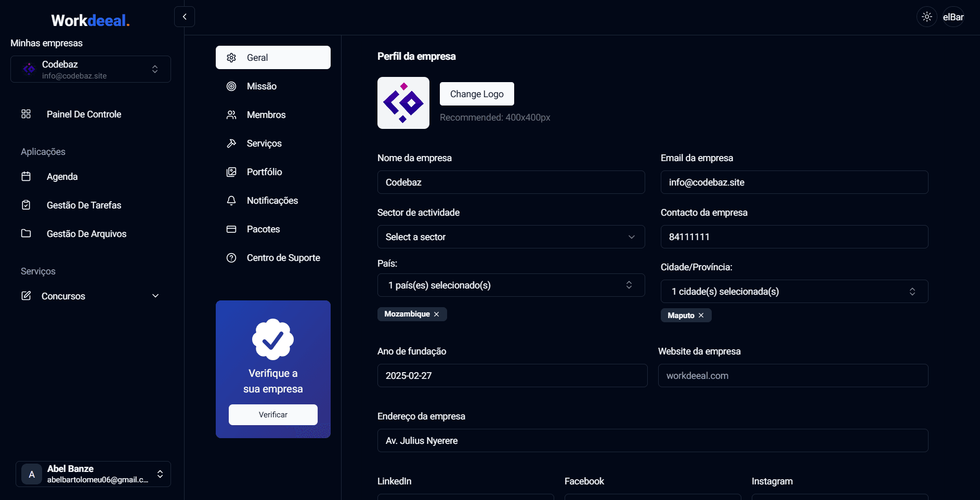Viewport: 980px width, 500px height.
Task: Select the Geral settings tab
Action: tap(273, 57)
